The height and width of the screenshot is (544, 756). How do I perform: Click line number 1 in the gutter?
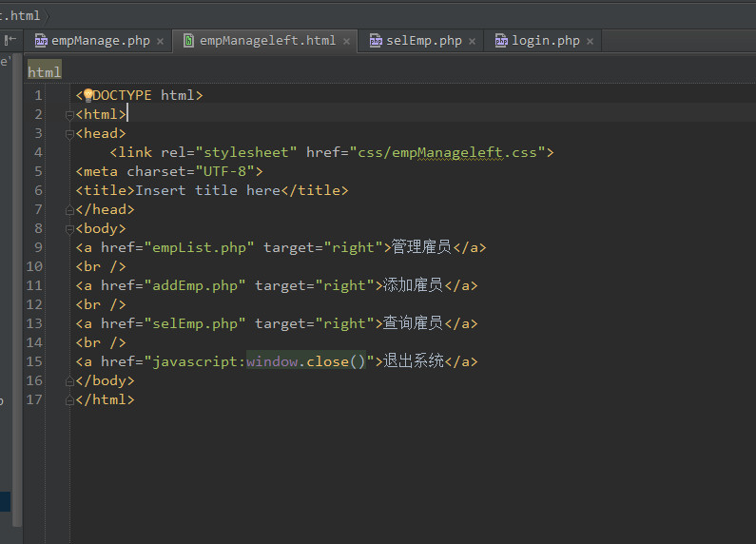coord(38,95)
